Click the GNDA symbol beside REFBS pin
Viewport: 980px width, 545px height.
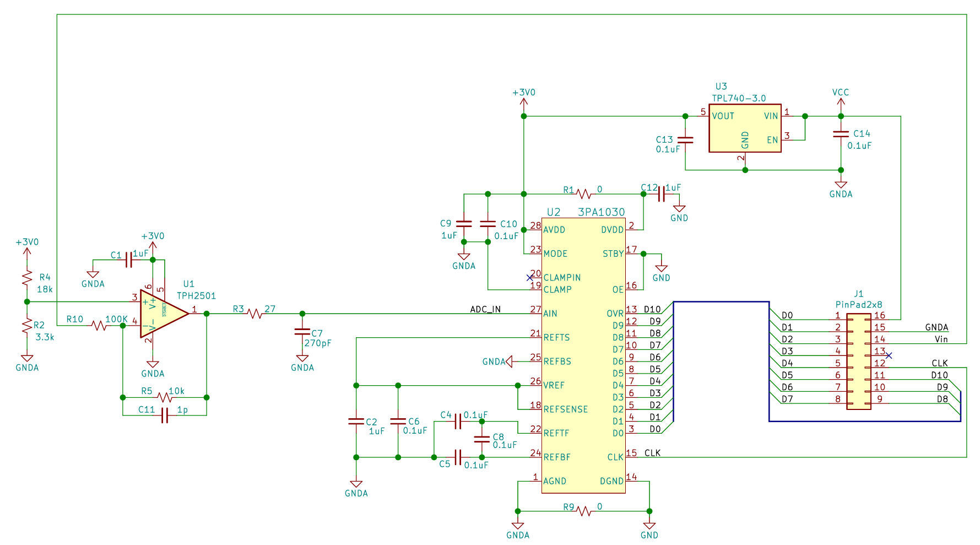point(509,361)
